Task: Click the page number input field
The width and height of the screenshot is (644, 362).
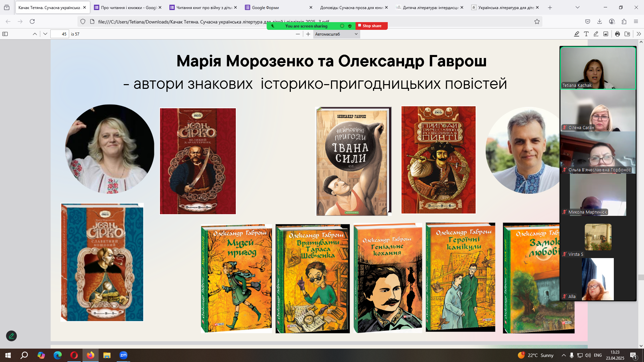Action: 60,34
